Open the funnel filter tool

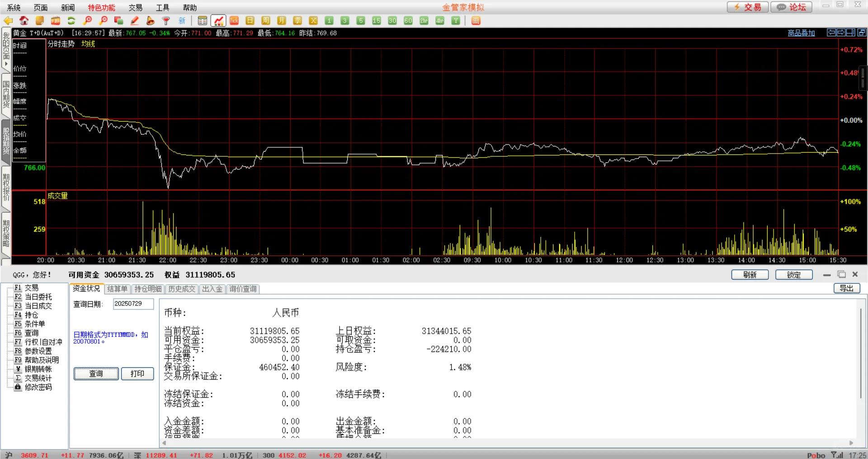(x=166, y=21)
